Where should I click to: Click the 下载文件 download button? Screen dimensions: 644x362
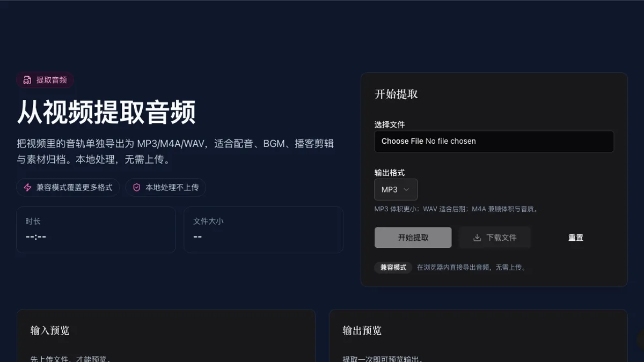pyautogui.click(x=495, y=238)
